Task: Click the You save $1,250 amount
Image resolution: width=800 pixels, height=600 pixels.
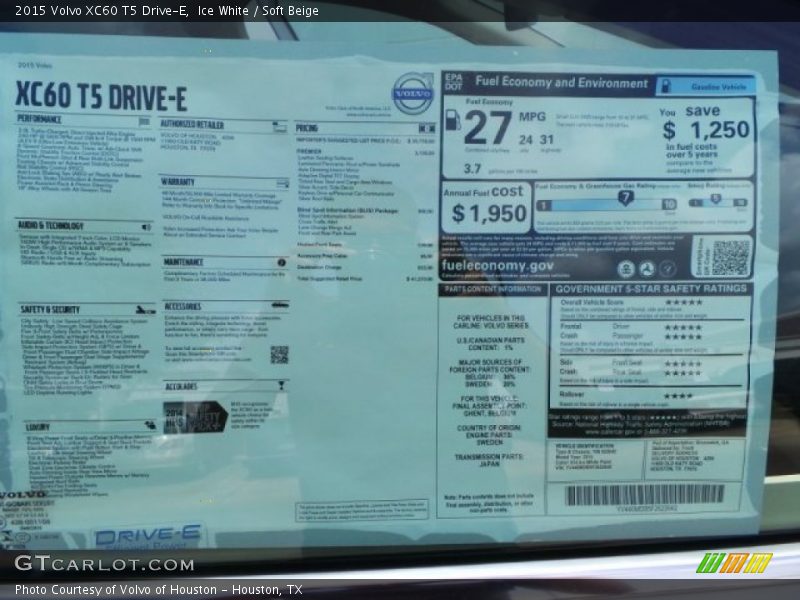Action: [706, 130]
